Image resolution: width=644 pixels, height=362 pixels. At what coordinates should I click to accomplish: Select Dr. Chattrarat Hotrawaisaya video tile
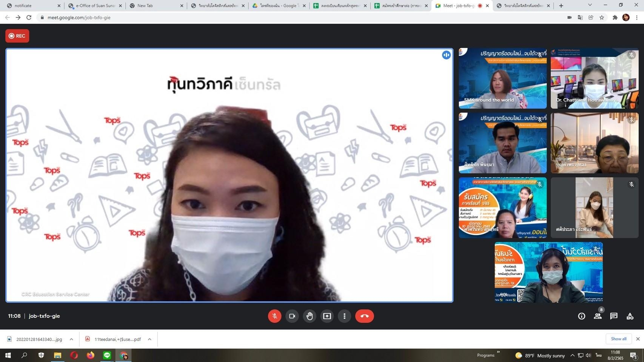click(594, 78)
